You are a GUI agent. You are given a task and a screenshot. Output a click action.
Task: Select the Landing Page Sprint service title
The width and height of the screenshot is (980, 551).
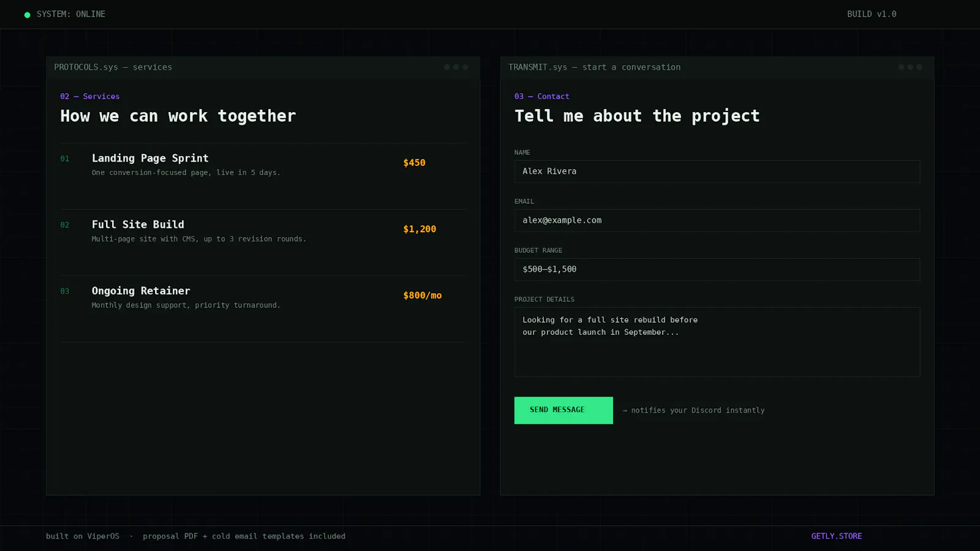tap(150, 158)
